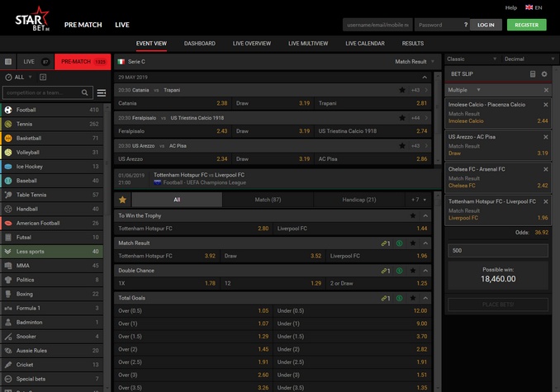Select the Handball icon

(x=8, y=209)
